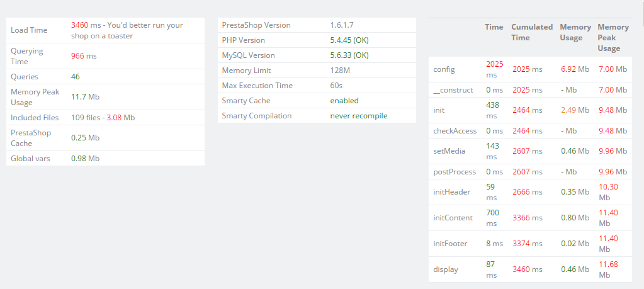Click the PHP Version 5.4.45 (OK) value
Image resolution: width=644 pixels, height=289 pixels.
point(349,40)
